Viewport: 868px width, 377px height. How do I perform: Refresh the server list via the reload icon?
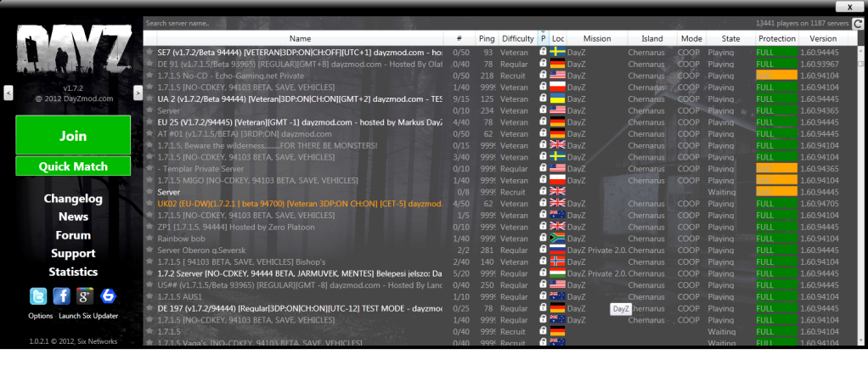pos(857,23)
